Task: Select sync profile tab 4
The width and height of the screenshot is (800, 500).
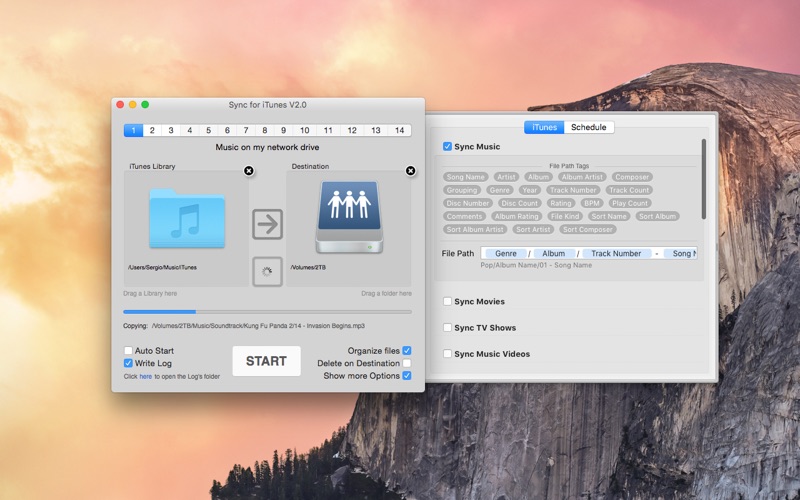Action: pos(190,130)
